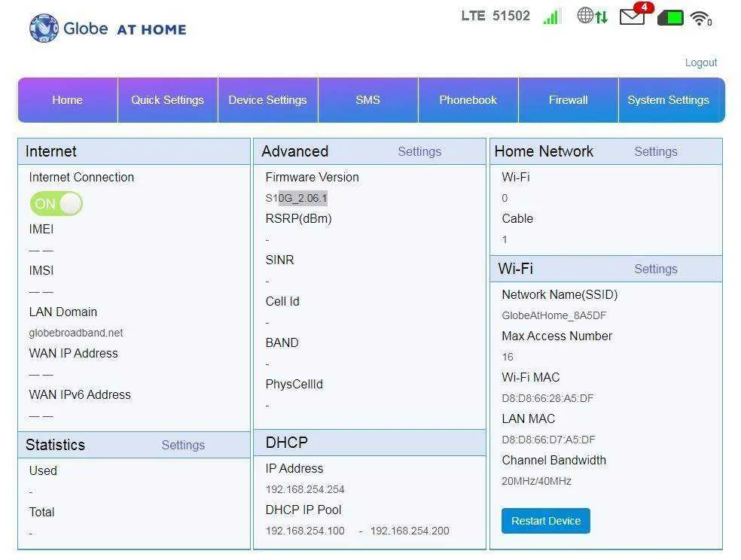Click the Wi-Fi connected clients icon
741x560 pixels.
click(x=701, y=18)
